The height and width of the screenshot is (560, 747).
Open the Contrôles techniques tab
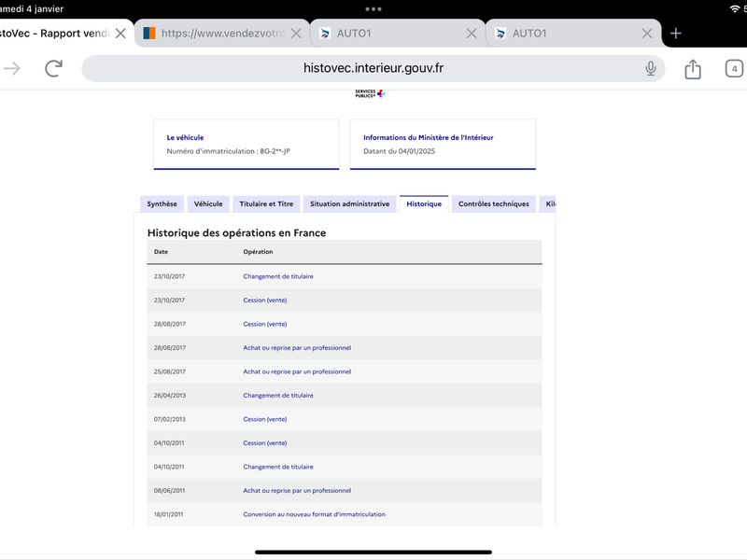tap(494, 203)
